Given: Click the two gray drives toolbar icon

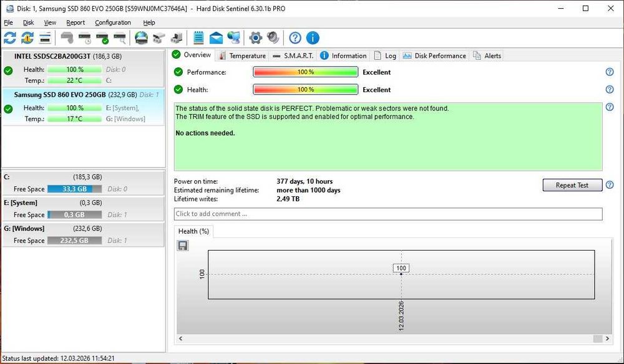Looking at the screenshot, I should pyautogui.click(x=158, y=38).
